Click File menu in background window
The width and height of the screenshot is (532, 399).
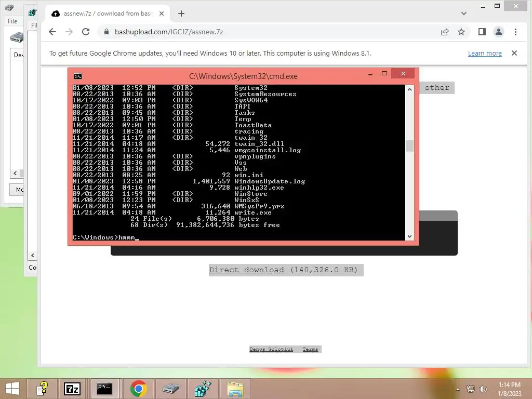pyautogui.click(x=12, y=21)
